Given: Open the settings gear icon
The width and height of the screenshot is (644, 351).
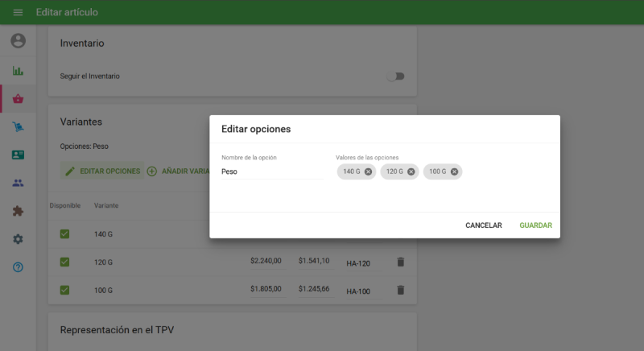Looking at the screenshot, I should pyautogui.click(x=18, y=239).
